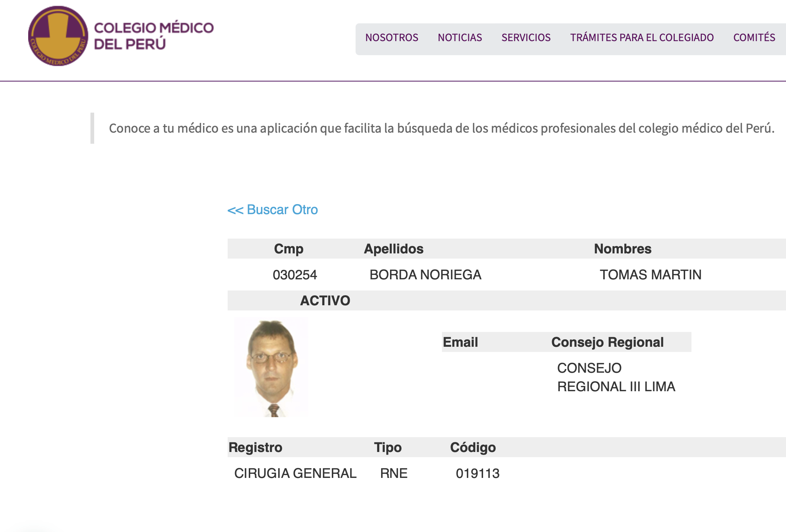Click the Apellidos column header

[x=394, y=249]
